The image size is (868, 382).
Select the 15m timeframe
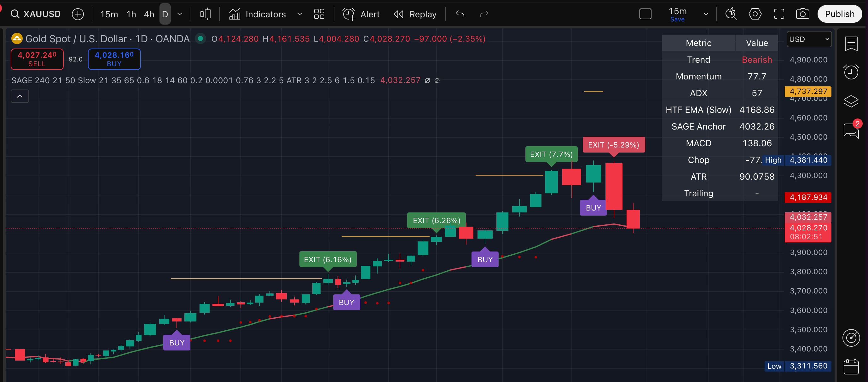tap(109, 14)
